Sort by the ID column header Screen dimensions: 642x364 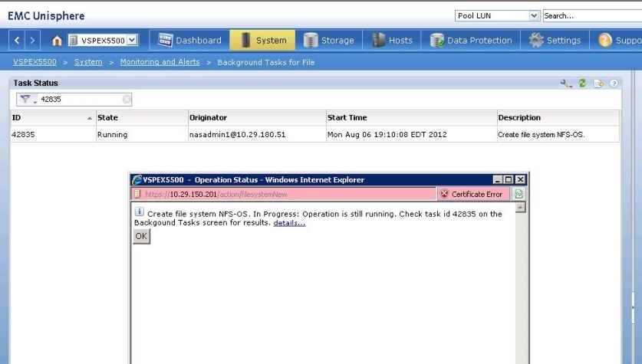coord(53,118)
